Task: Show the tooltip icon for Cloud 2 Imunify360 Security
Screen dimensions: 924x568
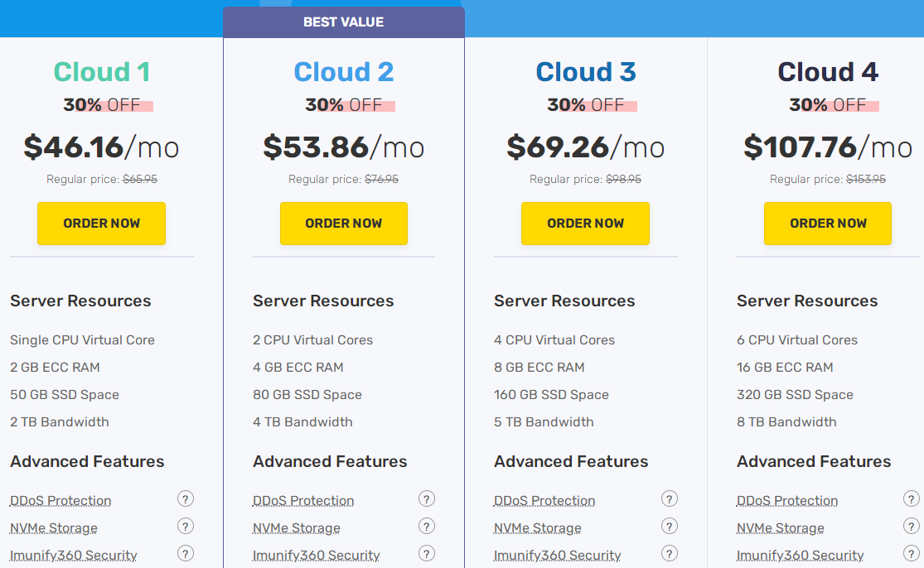Action: pos(427,553)
